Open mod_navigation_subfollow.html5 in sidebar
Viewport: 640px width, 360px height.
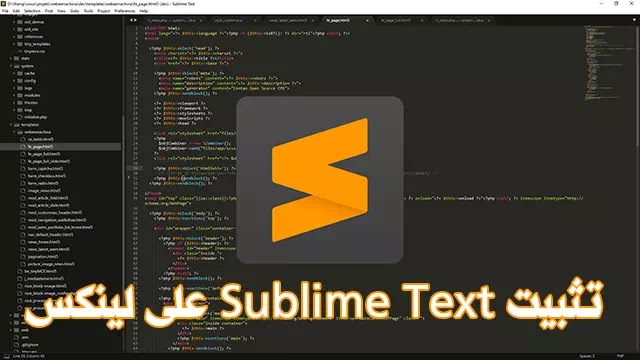point(56,220)
